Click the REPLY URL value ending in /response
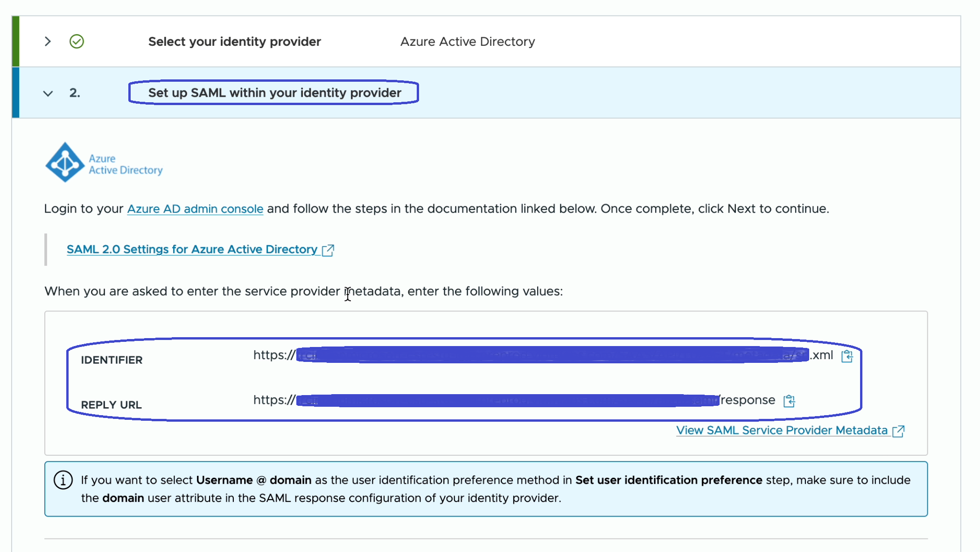This screenshot has width=980, height=552. coord(514,400)
